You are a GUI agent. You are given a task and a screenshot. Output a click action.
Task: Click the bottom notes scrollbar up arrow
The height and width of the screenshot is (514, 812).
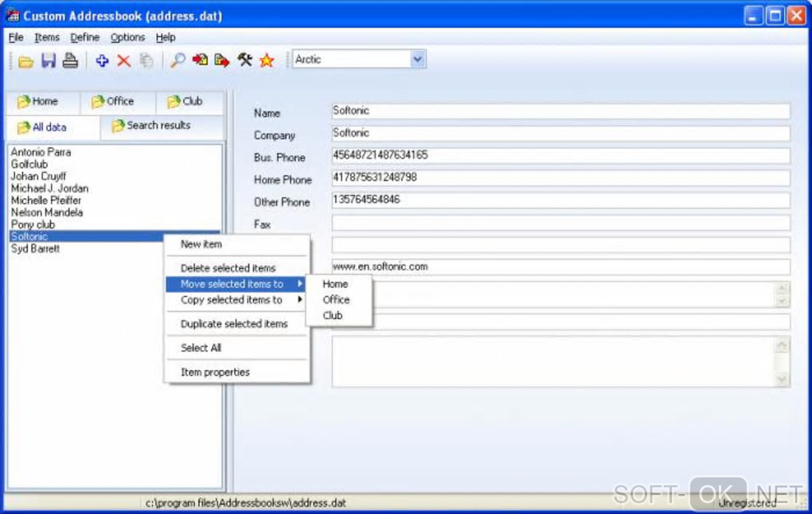[782, 345]
